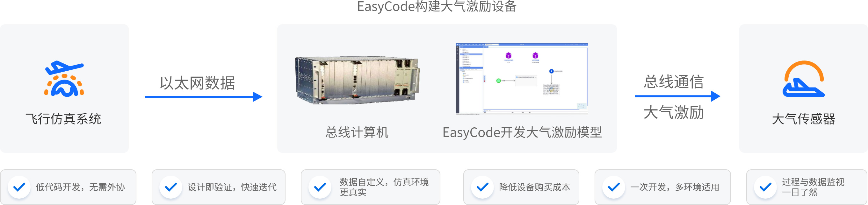Image resolution: width=868 pixels, height=205 pixels.
Task: Click the 总线计算机 caption
Action: coord(357,132)
